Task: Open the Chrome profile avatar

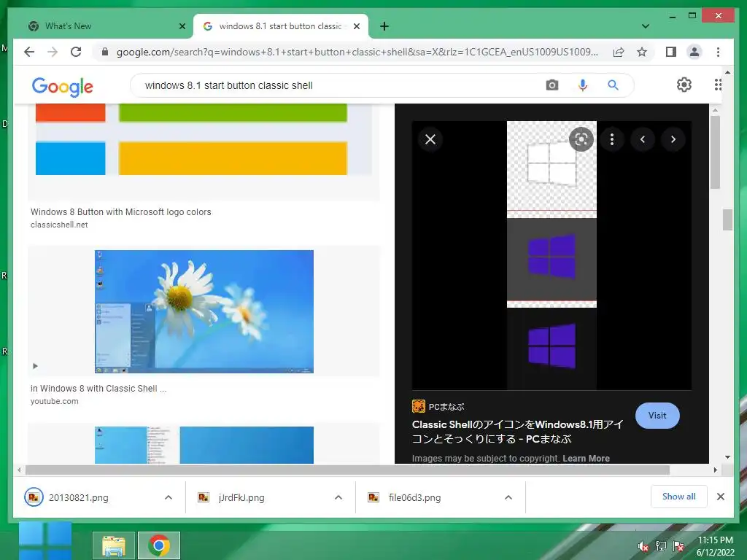Action: click(x=694, y=52)
